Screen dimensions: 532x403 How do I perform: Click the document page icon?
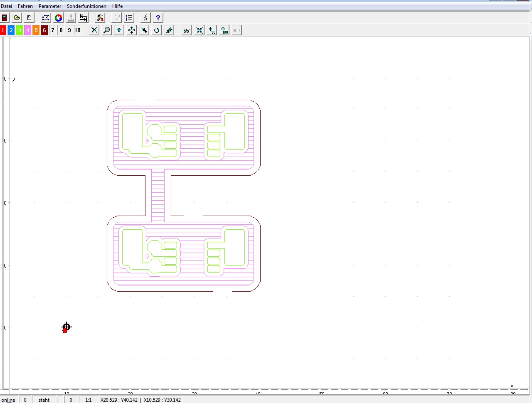coord(29,18)
